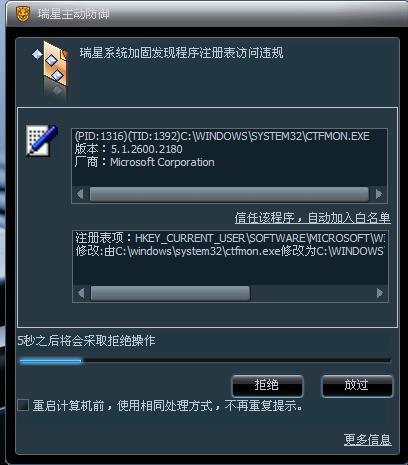The width and height of the screenshot is (408, 465).
Task: Click right arrow of registry details scrollbar
Action: pos(380,293)
